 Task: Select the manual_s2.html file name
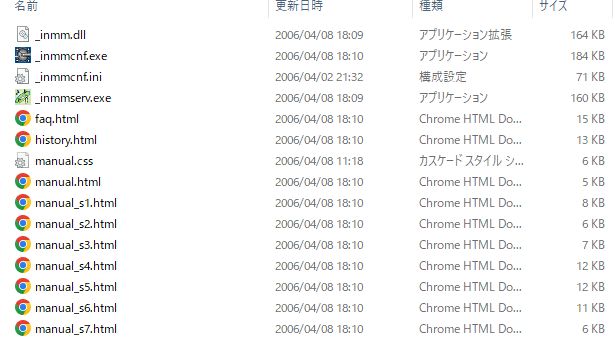(x=76, y=224)
